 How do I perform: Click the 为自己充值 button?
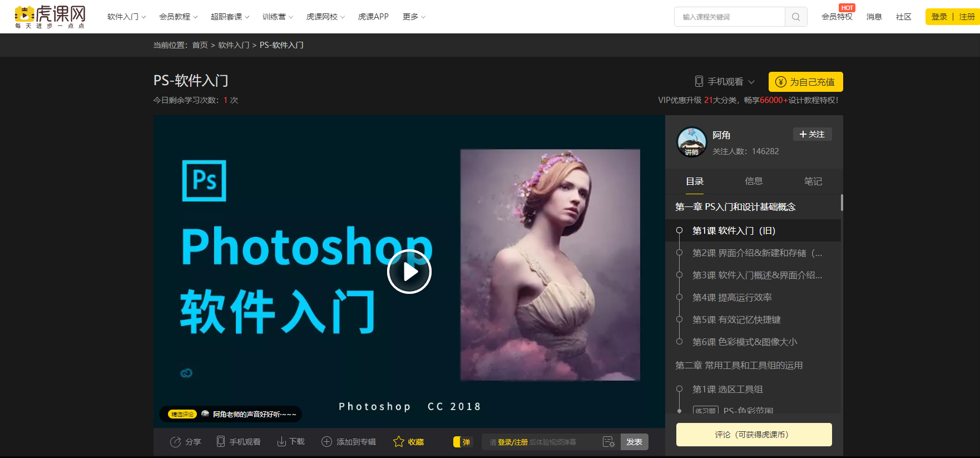(806, 82)
